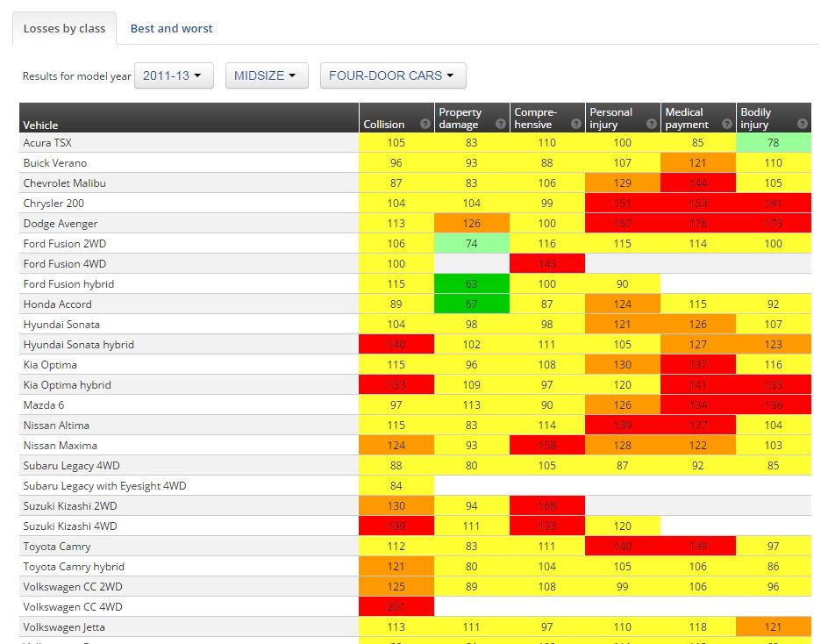Click the help icon beside Medical payment header

[727, 125]
